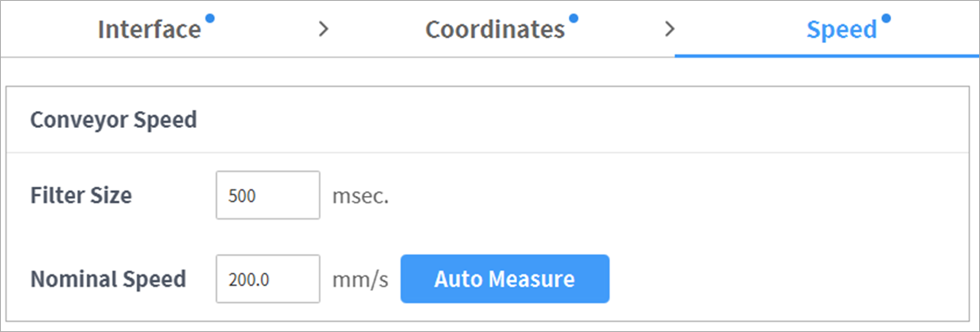Click the Filter Size label

81,195
